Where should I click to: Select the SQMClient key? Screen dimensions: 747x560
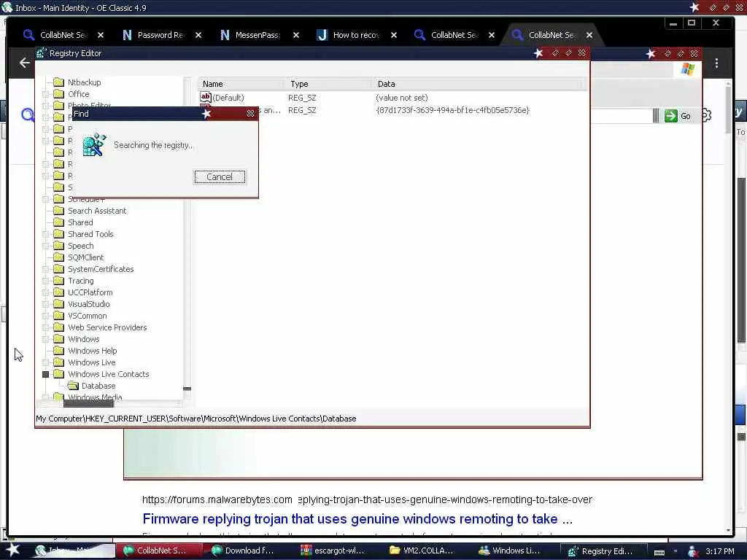tap(86, 257)
